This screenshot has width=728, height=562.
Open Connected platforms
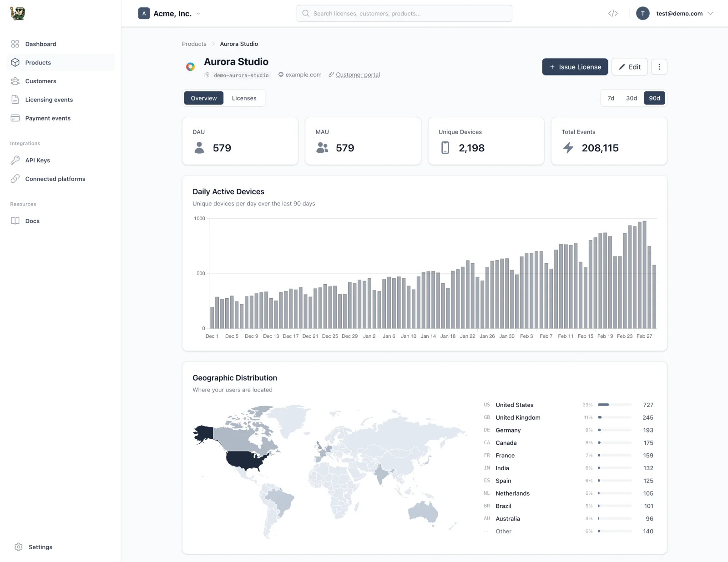pyautogui.click(x=55, y=179)
